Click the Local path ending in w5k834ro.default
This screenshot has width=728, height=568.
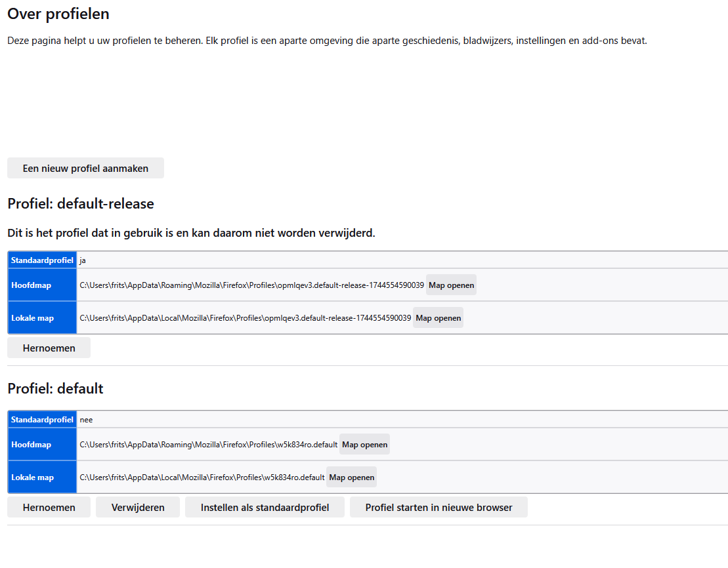pos(202,477)
